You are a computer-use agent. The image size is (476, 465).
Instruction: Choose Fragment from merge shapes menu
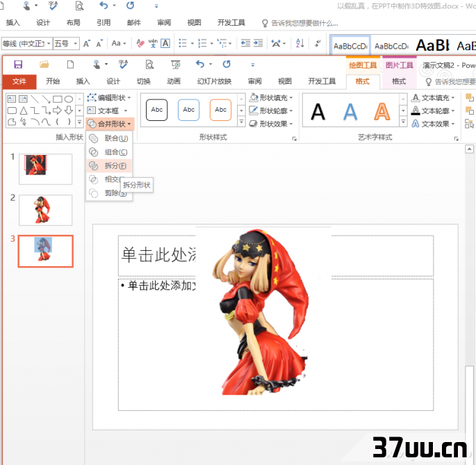coord(109,165)
